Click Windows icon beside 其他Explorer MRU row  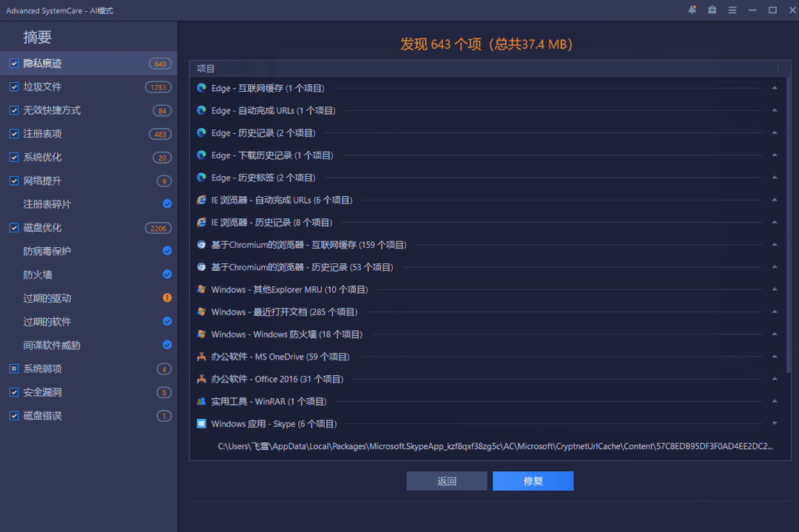coord(202,289)
